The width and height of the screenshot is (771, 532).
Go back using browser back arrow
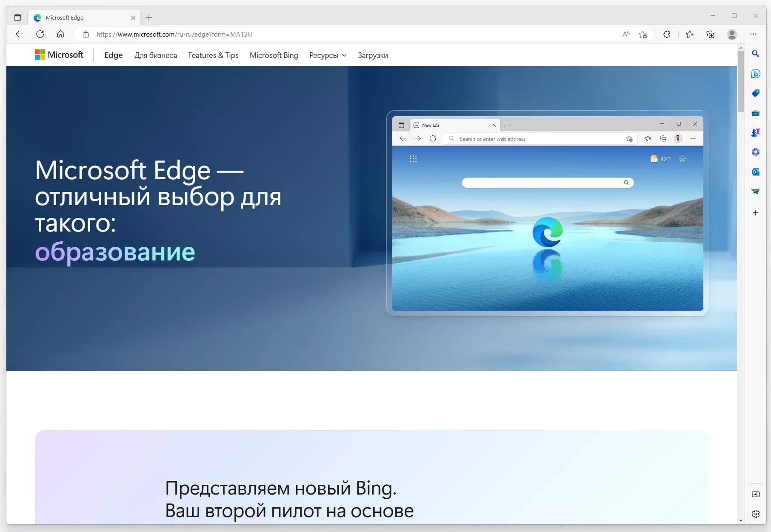(19, 34)
